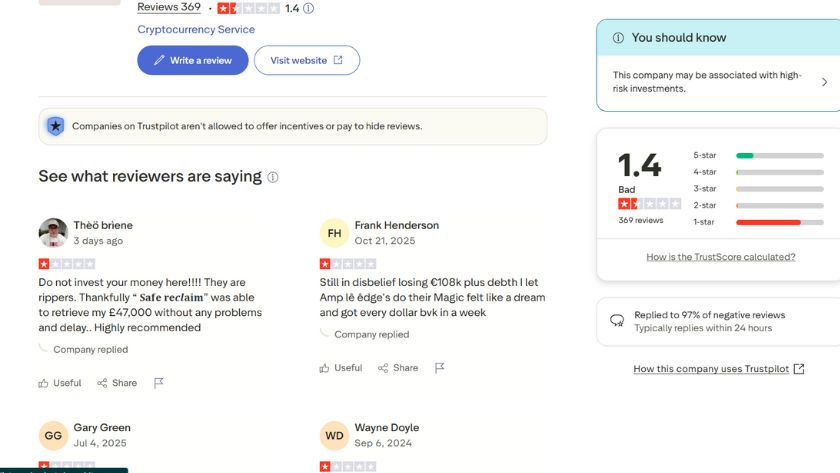Click the star rating under Bad in the score card

649,204
